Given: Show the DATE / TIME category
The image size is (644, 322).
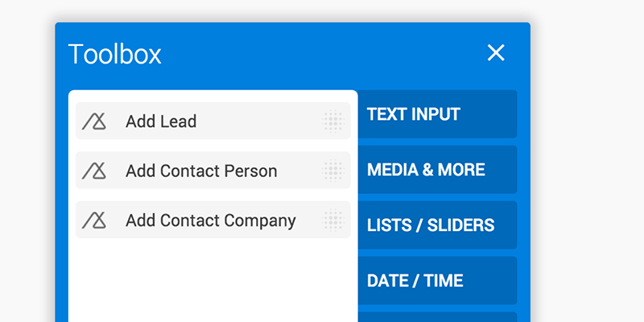Looking at the screenshot, I should pyautogui.click(x=437, y=280).
